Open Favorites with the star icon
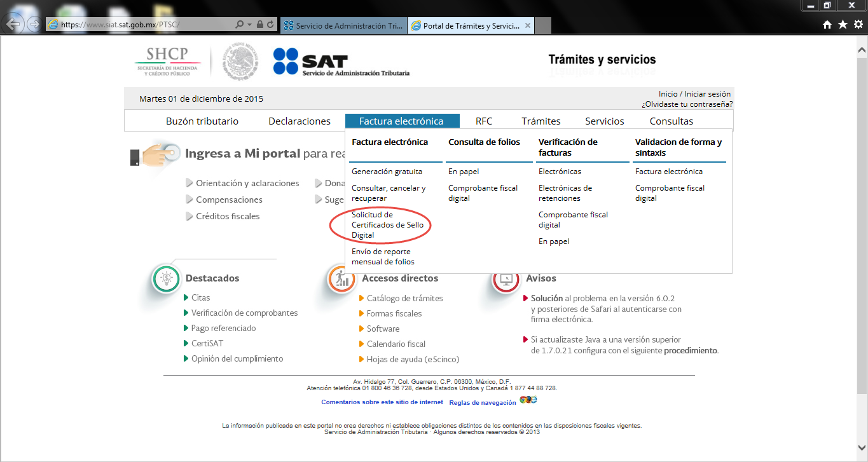 [843, 25]
